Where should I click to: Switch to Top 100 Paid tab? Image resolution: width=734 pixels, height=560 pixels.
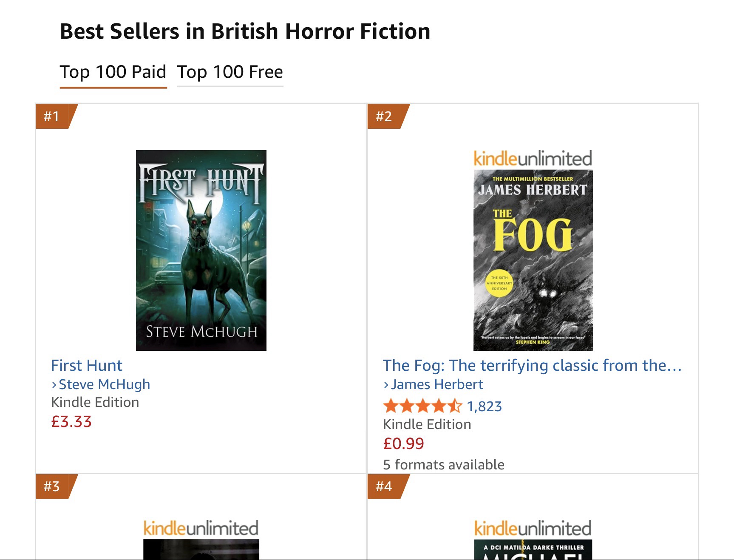pyautogui.click(x=113, y=72)
